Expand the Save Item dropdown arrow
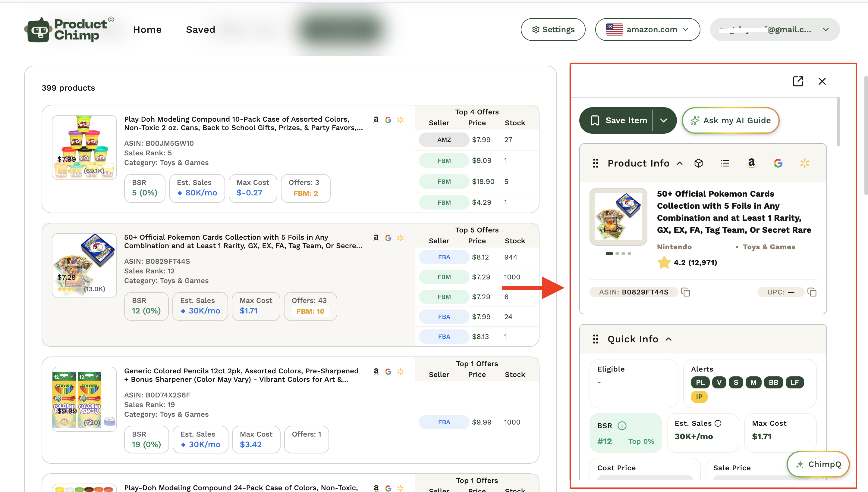Viewport: 868px width, 492px height. 664,121
